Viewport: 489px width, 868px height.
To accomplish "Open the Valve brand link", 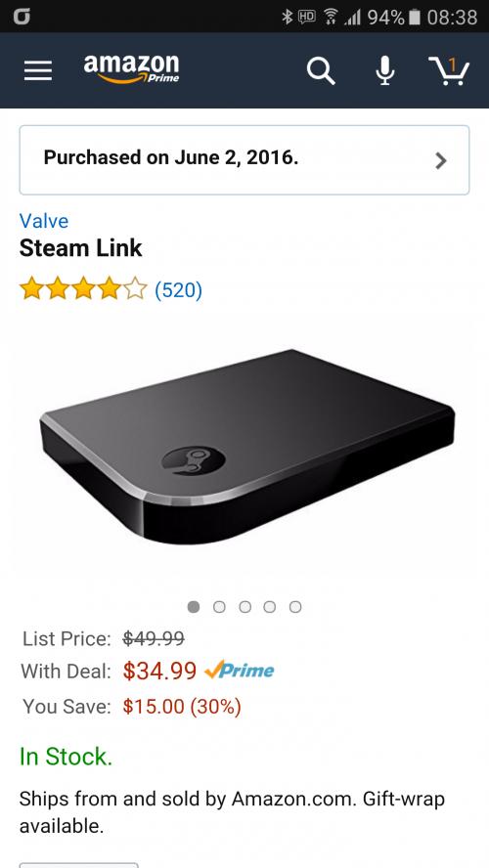I will (x=44, y=221).
